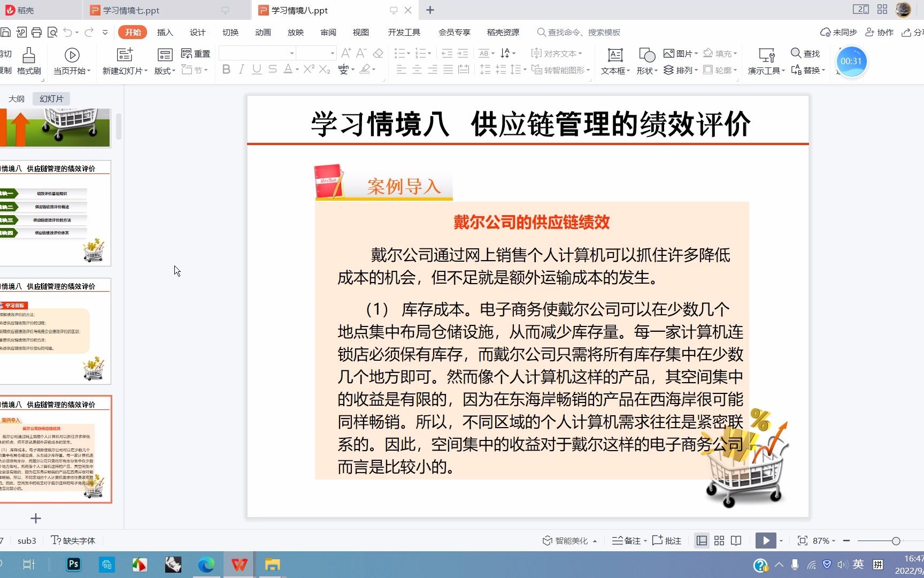Click the New Slide icon
Viewport: 924px width, 578px height.
125,55
